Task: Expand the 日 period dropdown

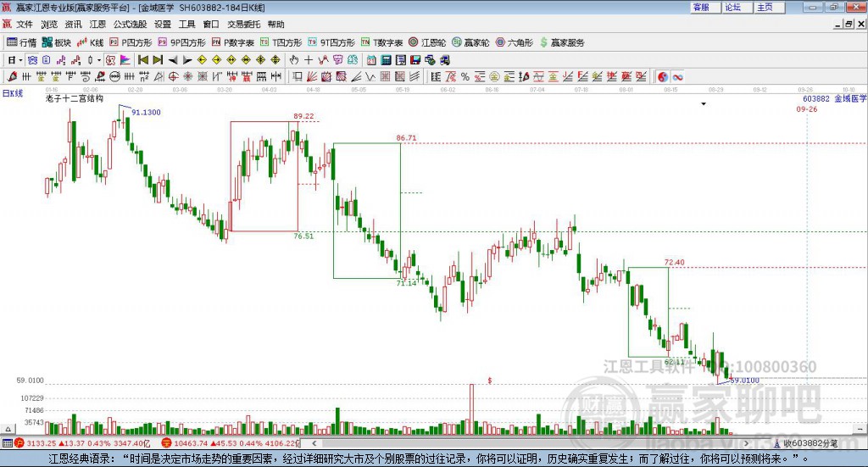Action: point(20,60)
